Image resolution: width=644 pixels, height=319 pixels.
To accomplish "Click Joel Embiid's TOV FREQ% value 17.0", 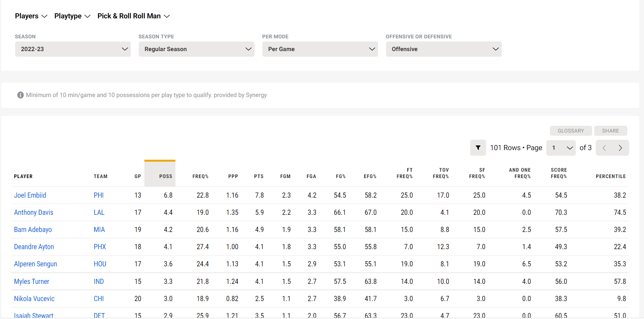I will tap(443, 195).
